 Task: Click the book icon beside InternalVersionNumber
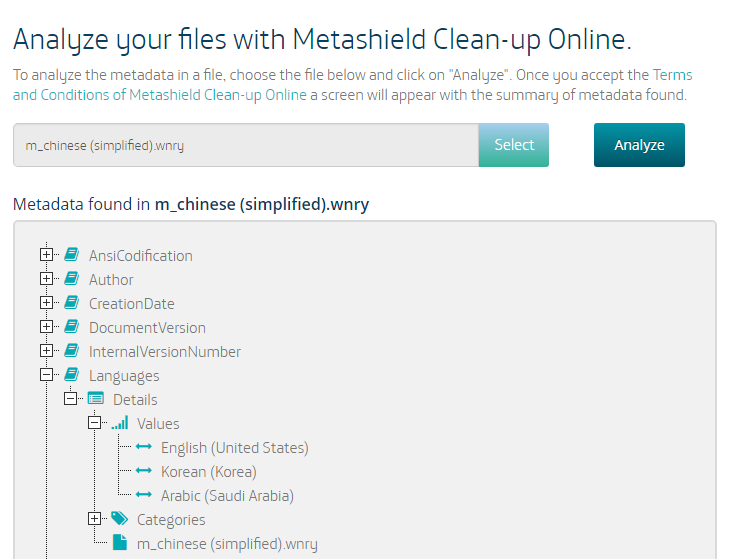coord(71,351)
